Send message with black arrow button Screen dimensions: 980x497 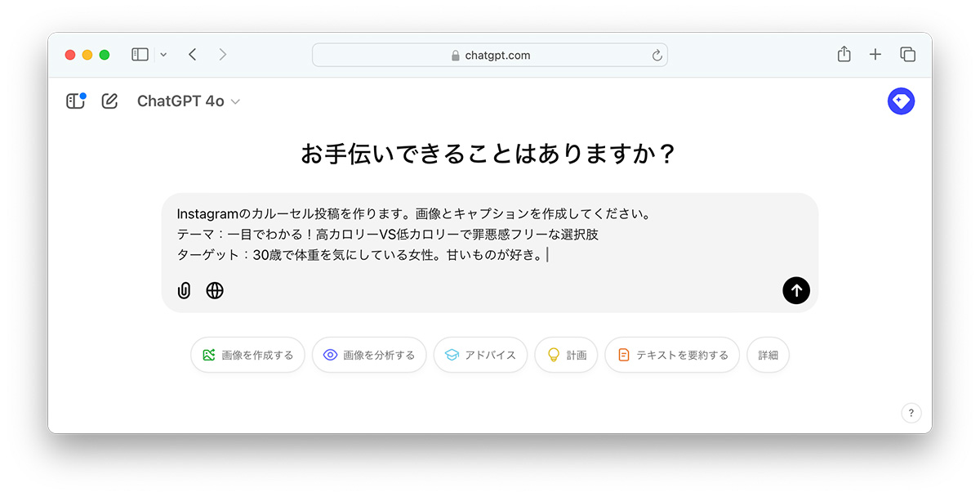coord(796,290)
